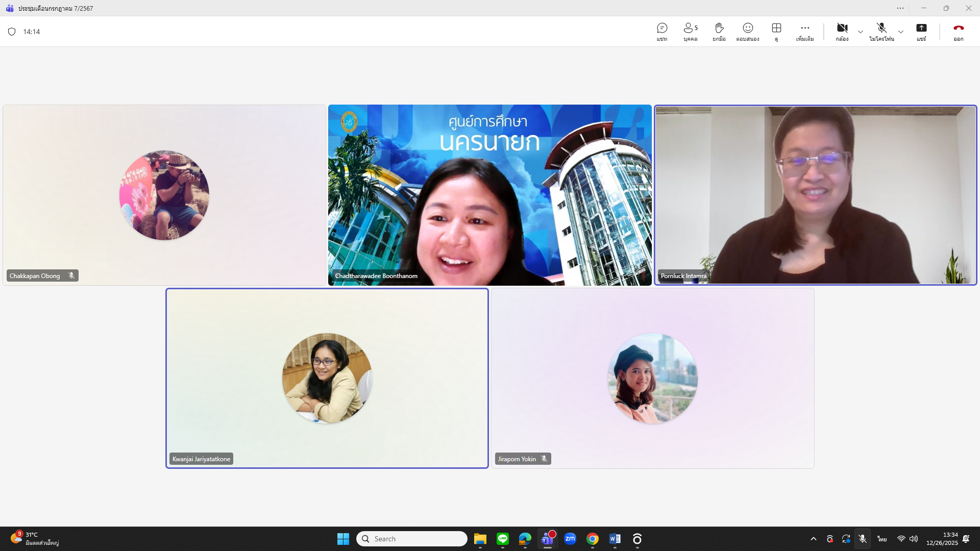
Task: Open the Windows Start menu
Action: point(343,539)
